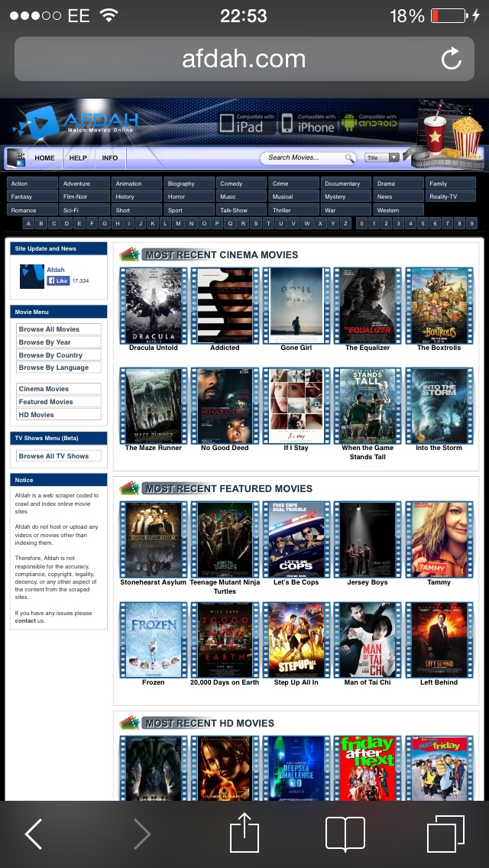Open HD Movies list
Viewport: 489px width, 868px height.
pyautogui.click(x=59, y=415)
